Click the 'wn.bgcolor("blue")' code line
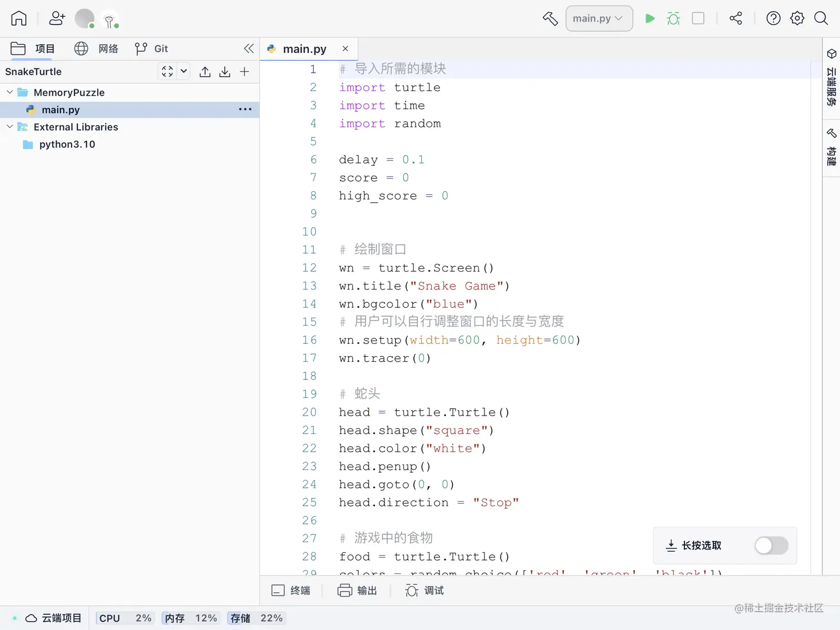The height and width of the screenshot is (630, 840). (x=408, y=304)
